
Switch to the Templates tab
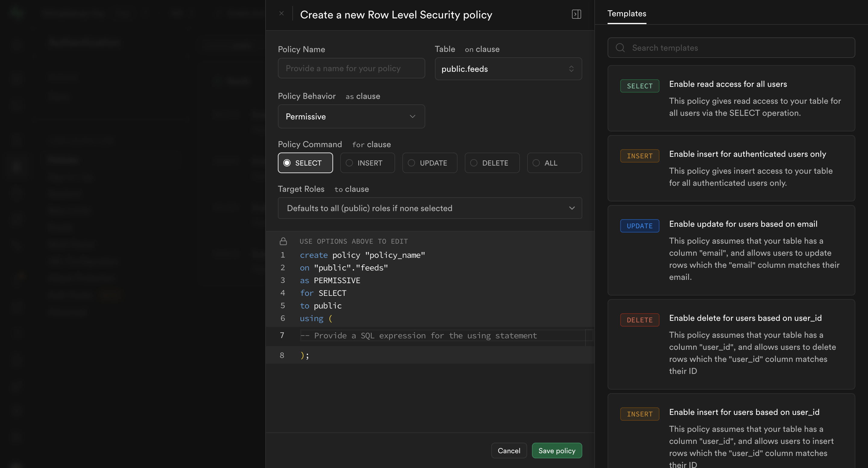tap(626, 14)
